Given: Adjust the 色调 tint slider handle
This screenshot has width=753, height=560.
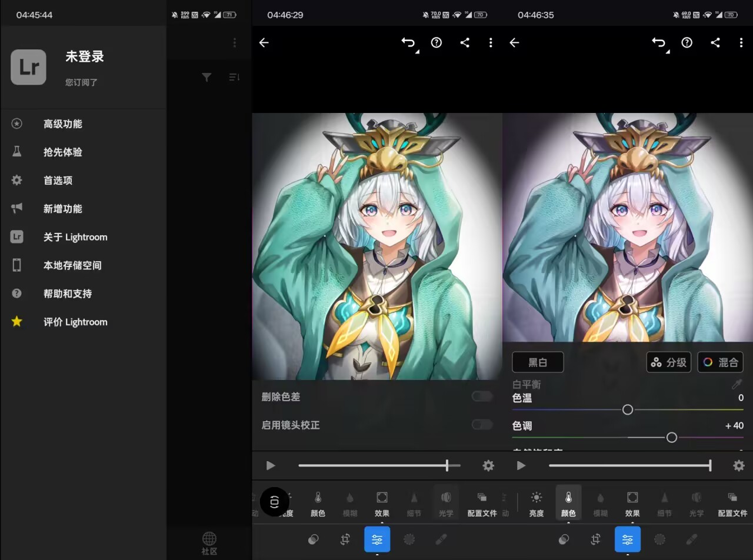Looking at the screenshot, I should click(x=672, y=437).
